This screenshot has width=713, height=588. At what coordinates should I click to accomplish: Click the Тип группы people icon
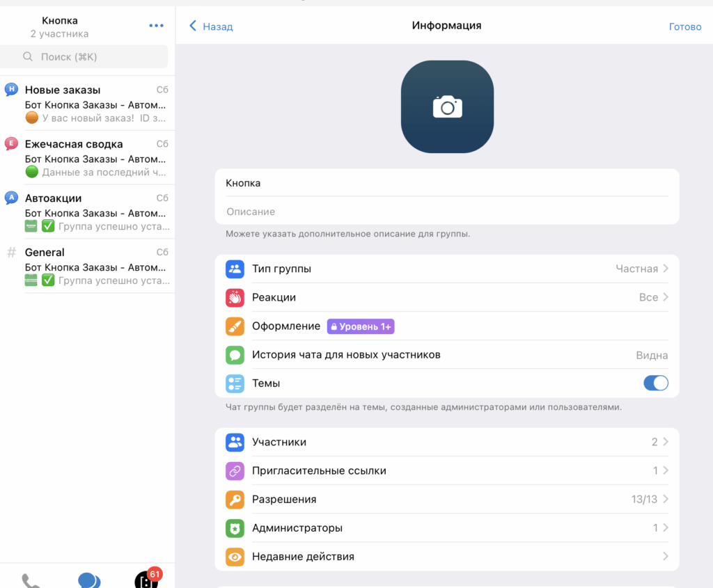(x=235, y=269)
